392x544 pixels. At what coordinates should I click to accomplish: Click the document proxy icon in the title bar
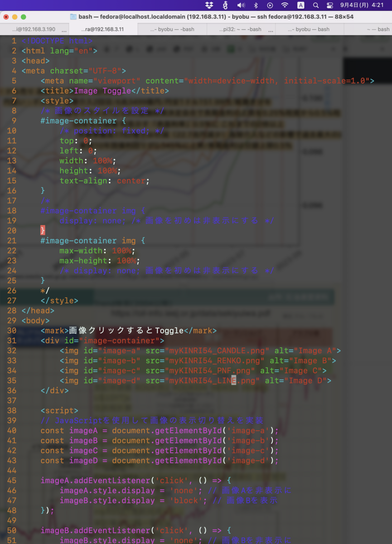click(73, 16)
